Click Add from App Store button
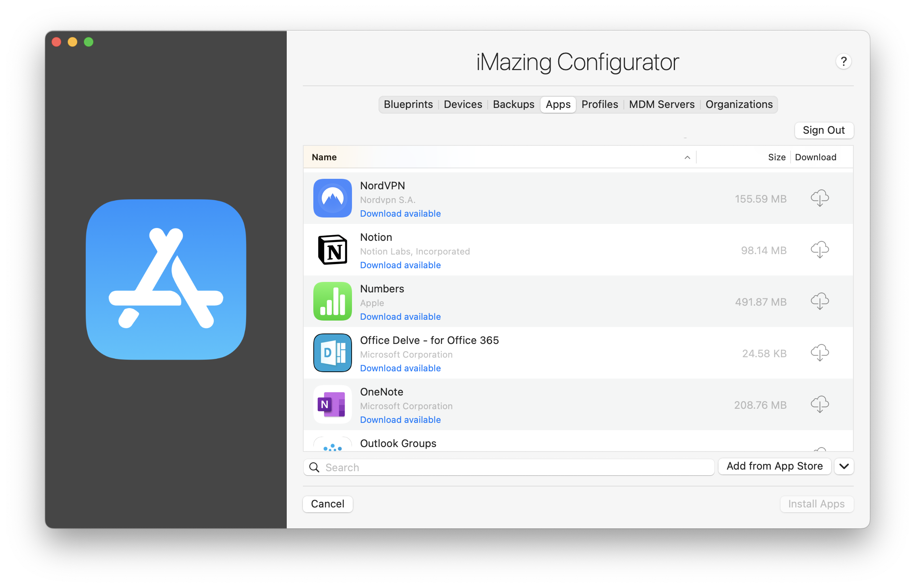915x588 pixels. [x=774, y=466]
